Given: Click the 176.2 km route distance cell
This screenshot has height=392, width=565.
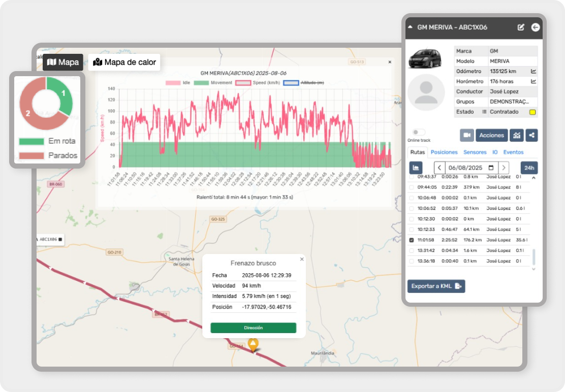Looking at the screenshot, I should tap(473, 240).
